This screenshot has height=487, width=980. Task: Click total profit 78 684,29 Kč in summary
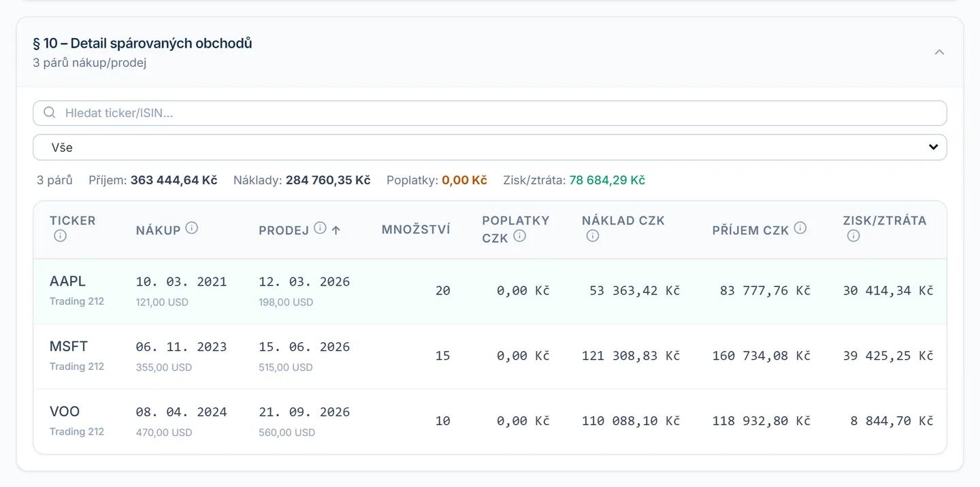coord(607,180)
